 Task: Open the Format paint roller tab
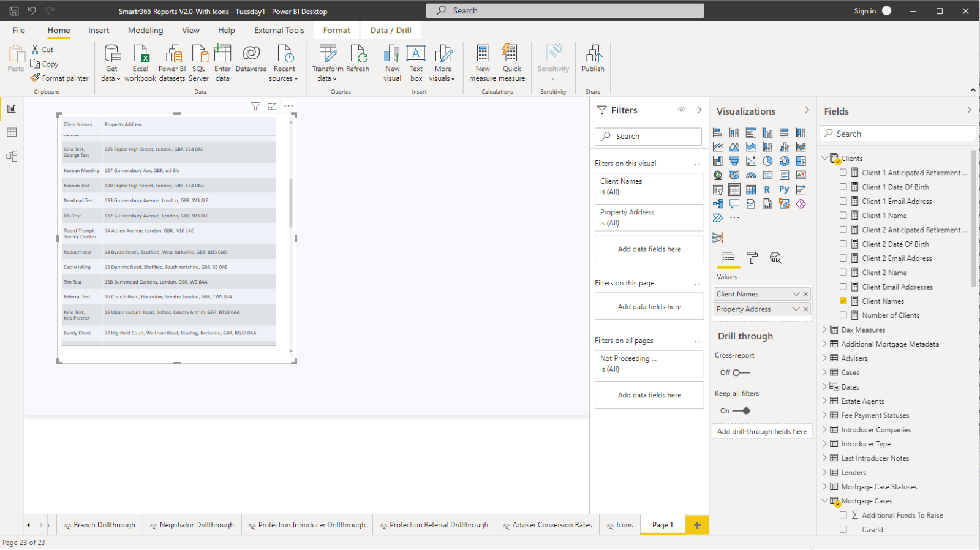pyautogui.click(x=752, y=258)
